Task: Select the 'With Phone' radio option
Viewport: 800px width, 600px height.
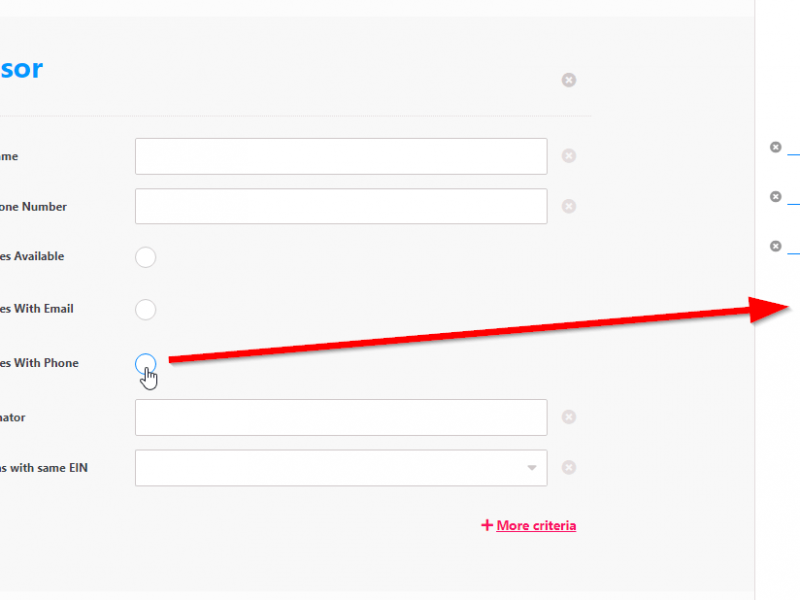Action: coord(145,363)
